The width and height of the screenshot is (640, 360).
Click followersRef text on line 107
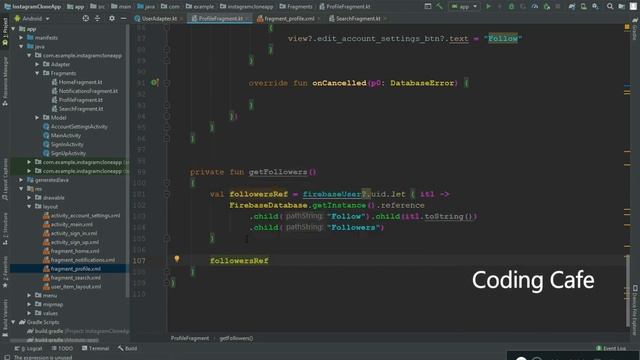point(239,260)
